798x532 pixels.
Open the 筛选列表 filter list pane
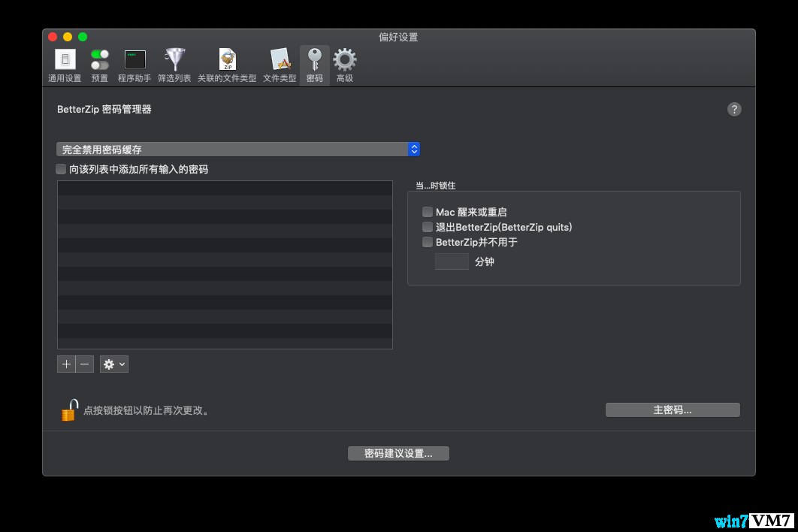174,65
